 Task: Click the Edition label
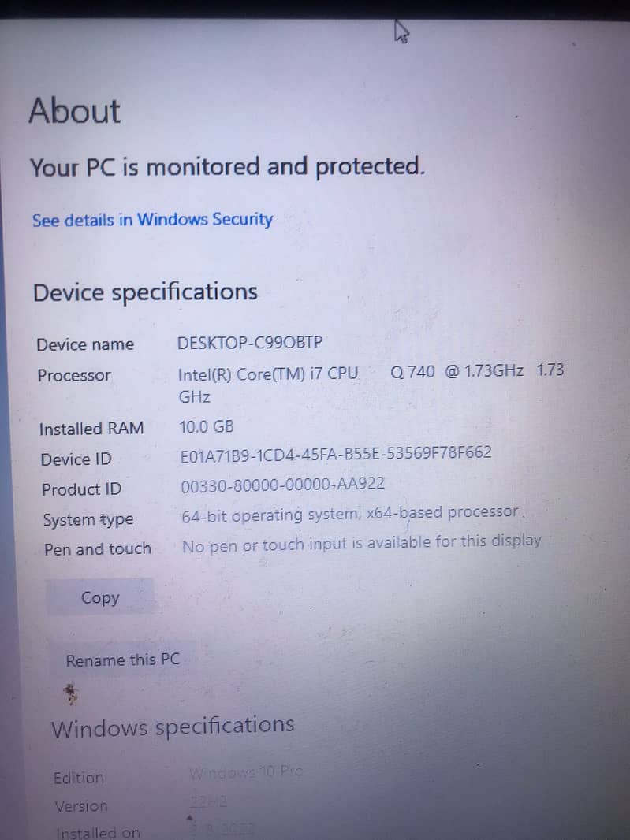79,777
